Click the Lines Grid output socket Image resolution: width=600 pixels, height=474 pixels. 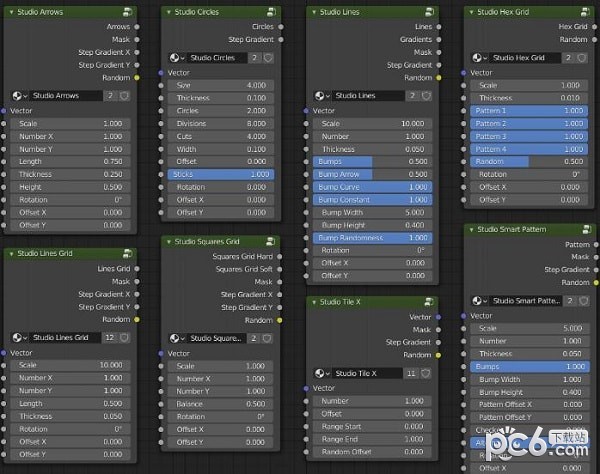pyautogui.click(x=137, y=269)
